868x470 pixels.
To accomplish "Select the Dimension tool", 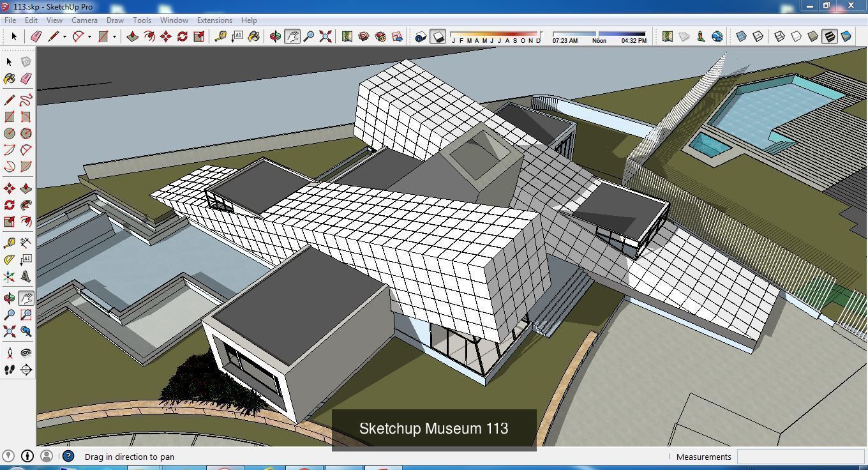I will pyautogui.click(x=26, y=243).
